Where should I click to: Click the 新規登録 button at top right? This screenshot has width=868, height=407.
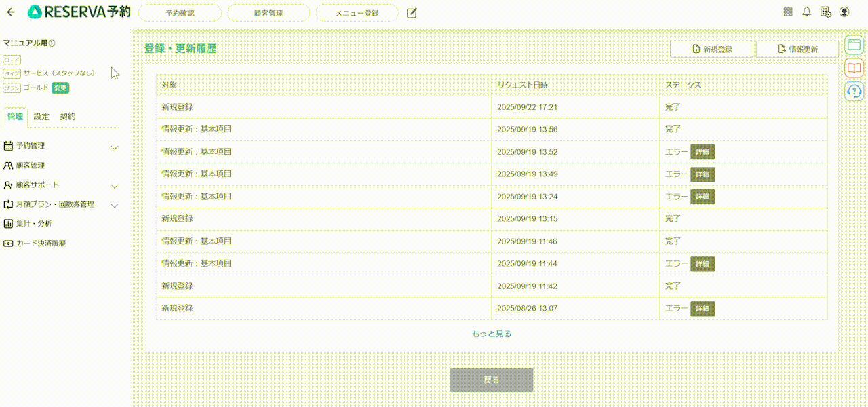[711, 49]
